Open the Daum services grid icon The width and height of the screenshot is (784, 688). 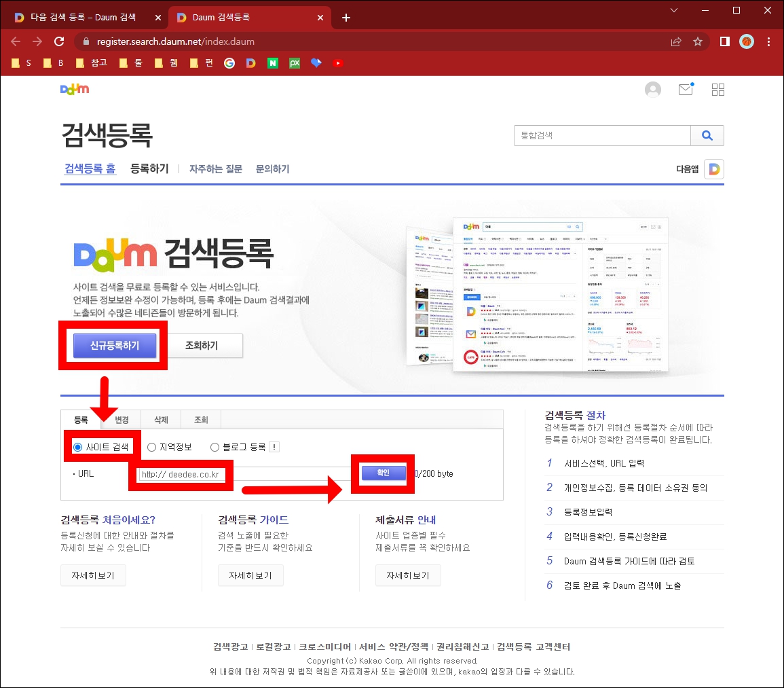click(717, 90)
